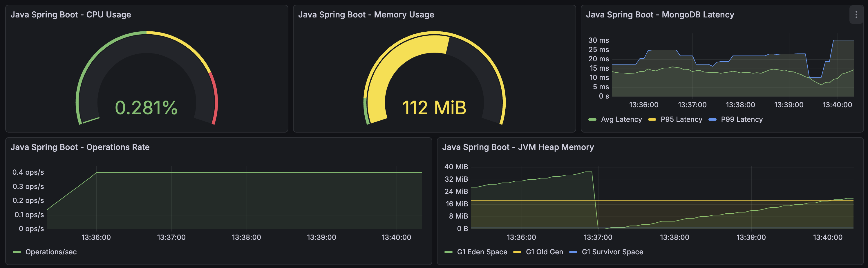Click the P95 Latency legend color marker

coord(653,119)
